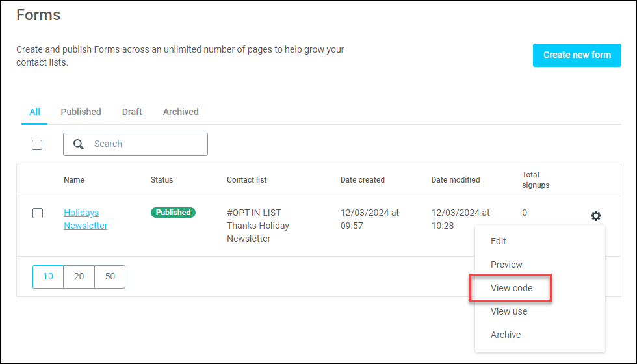Viewport: 637px width, 364px height.
Task: Open the Holidays Newsletter form link
Action: click(85, 219)
